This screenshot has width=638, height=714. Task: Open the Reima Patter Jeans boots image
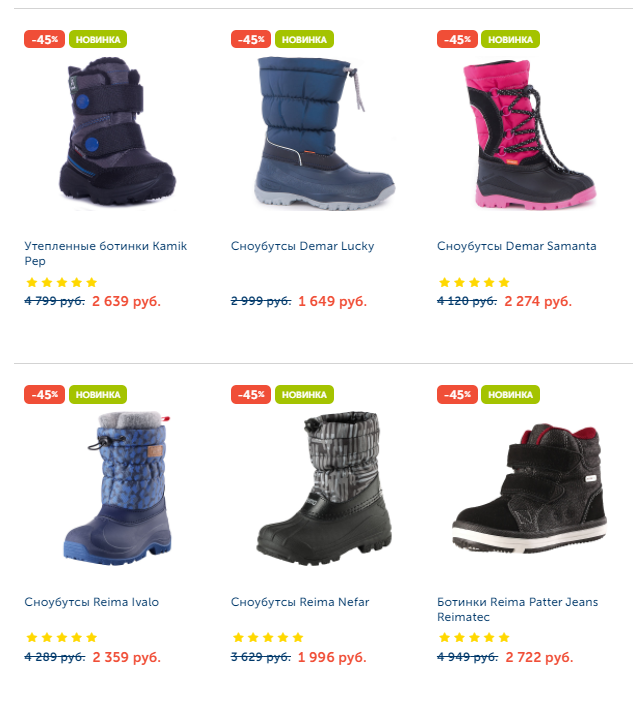(530, 489)
